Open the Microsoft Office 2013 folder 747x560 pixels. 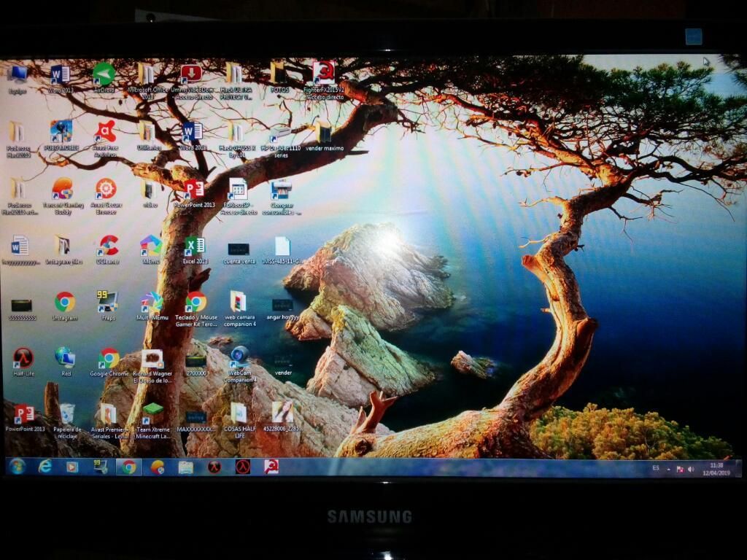(x=147, y=79)
